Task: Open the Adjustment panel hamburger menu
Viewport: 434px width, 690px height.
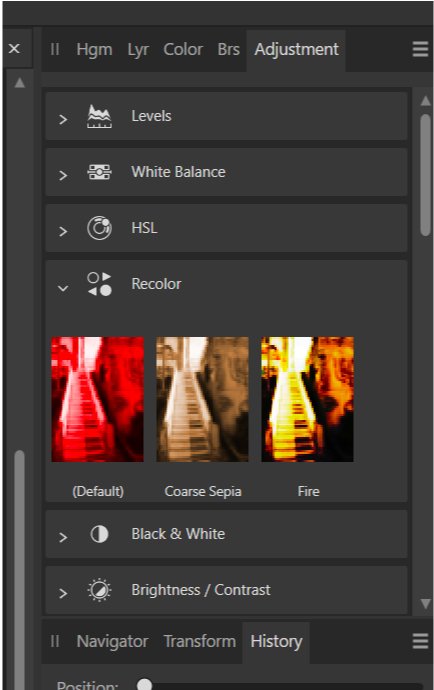Action: 420,49
